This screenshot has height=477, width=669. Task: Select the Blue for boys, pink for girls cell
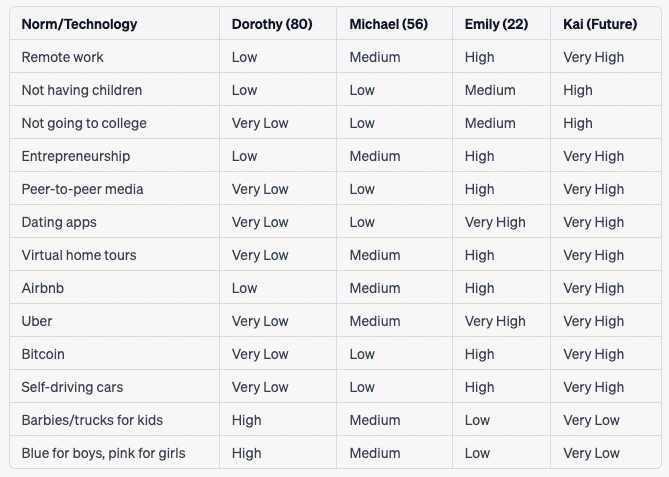coord(103,453)
